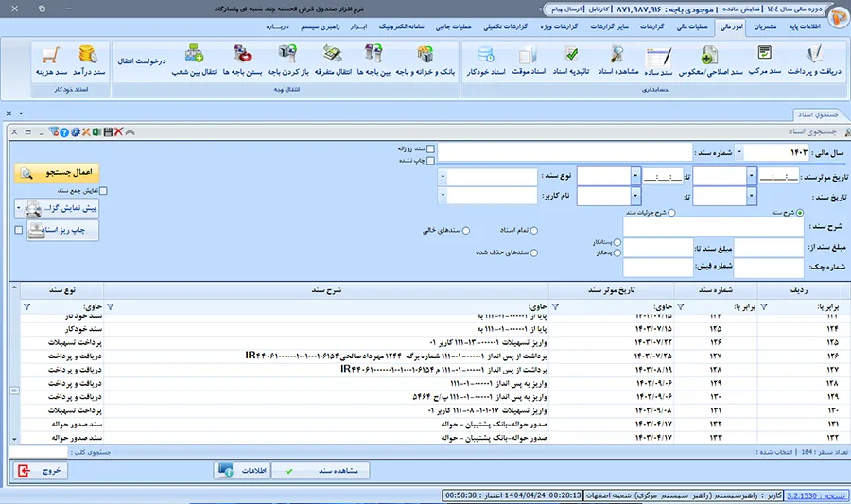This screenshot has height=504, width=851.
Task: Select the سندهای حذف شده radio button
Action: (x=533, y=252)
